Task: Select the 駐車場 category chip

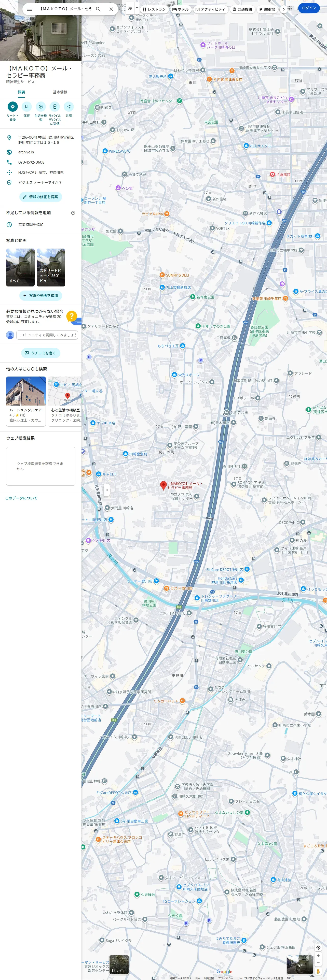Action: tap(267, 9)
